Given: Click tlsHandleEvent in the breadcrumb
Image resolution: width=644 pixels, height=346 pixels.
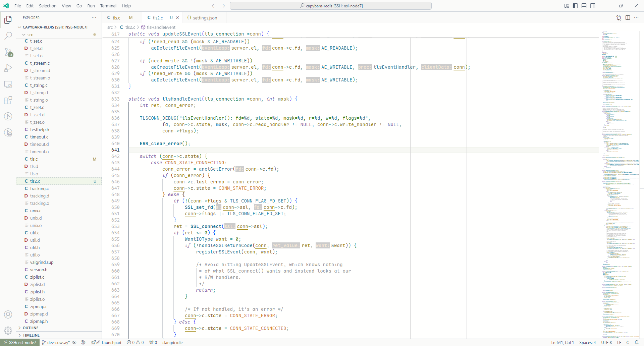Looking at the screenshot, I should [x=161, y=27].
